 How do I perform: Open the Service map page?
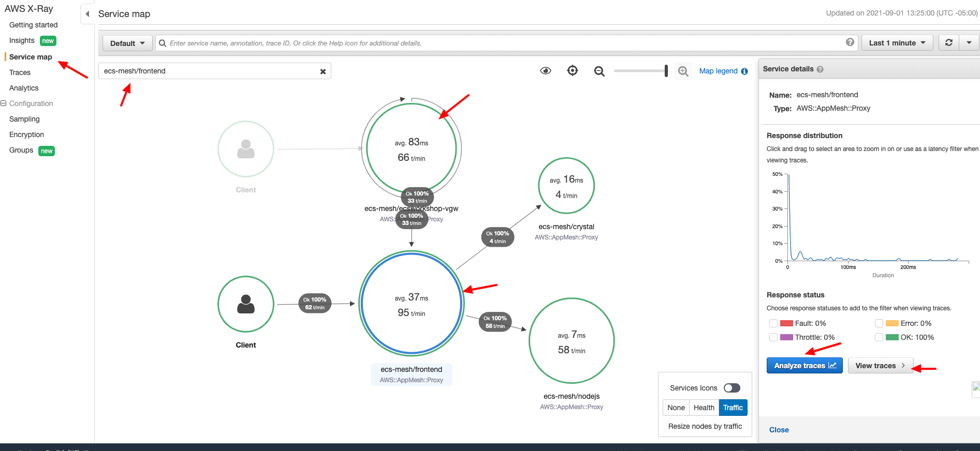[x=31, y=57]
